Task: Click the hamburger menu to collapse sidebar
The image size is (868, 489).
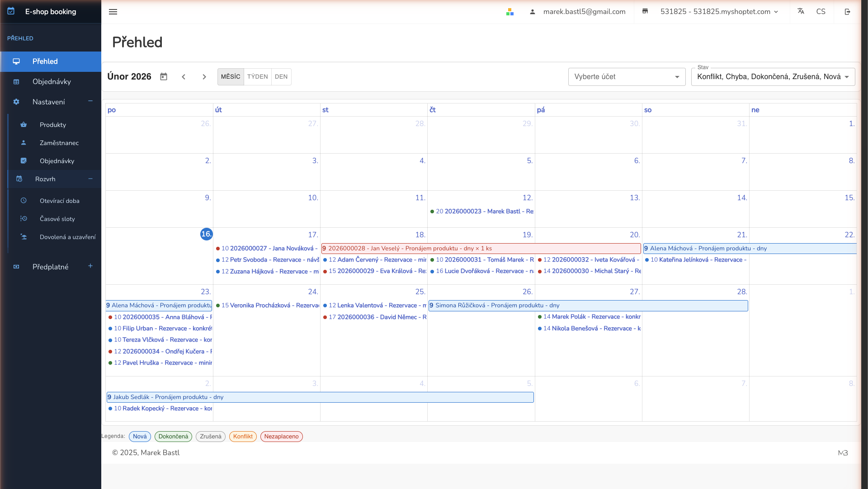Action: click(x=113, y=12)
